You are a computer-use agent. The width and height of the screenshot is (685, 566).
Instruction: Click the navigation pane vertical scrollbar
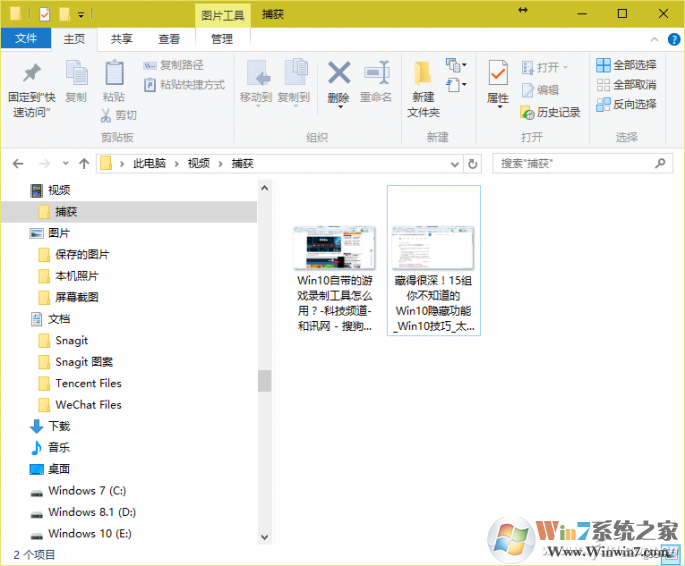pos(264,380)
